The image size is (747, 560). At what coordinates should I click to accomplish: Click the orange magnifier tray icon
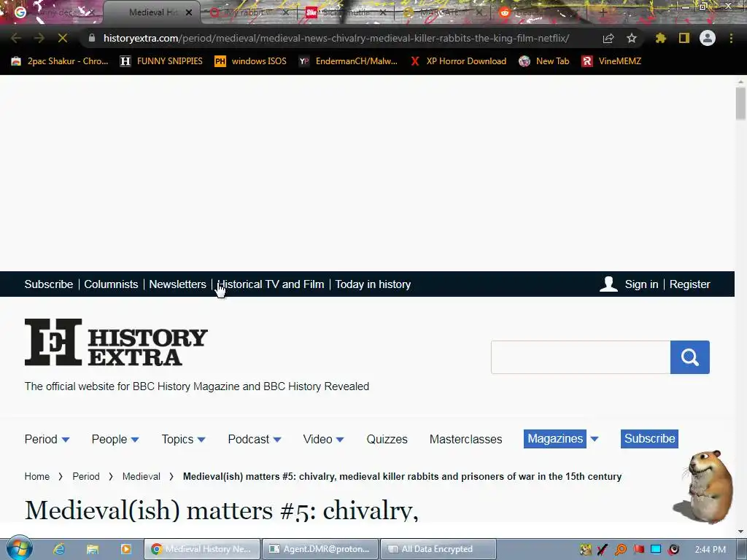pyautogui.click(x=621, y=550)
